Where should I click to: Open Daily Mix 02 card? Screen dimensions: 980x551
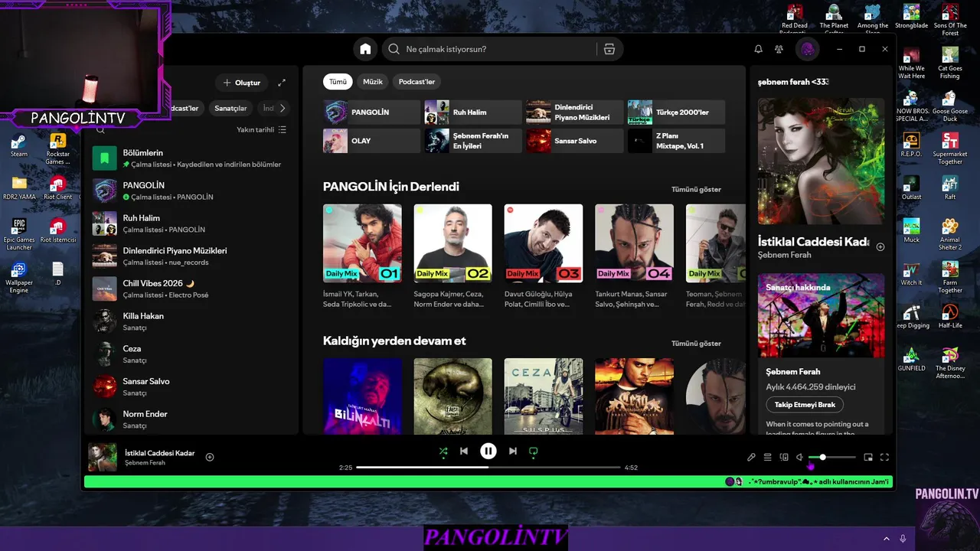coord(452,256)
